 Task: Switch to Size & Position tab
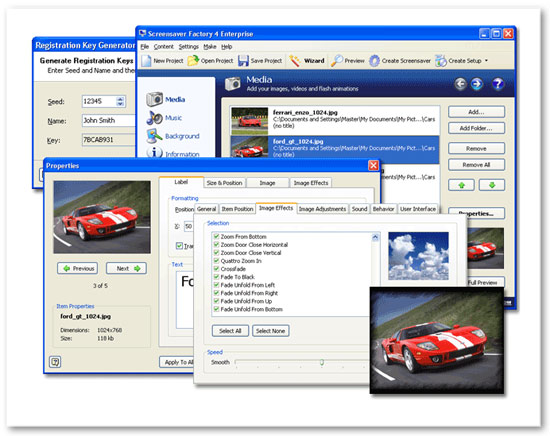click(224, 183)
